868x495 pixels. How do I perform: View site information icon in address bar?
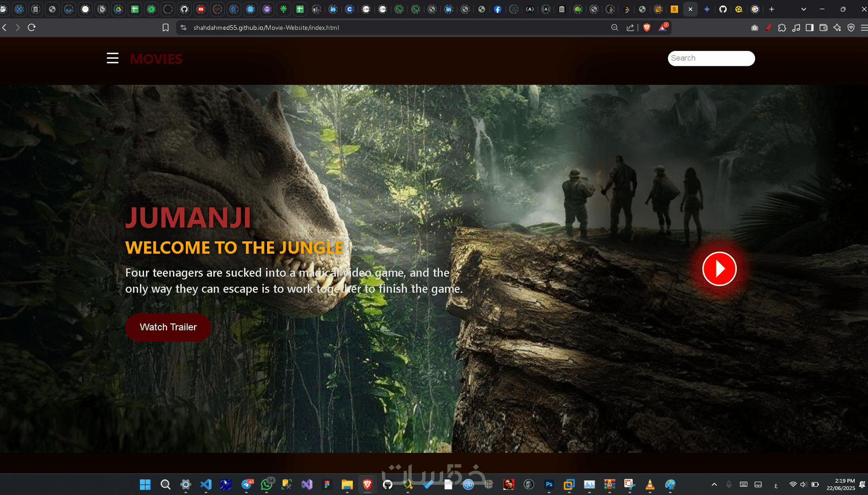183,28
